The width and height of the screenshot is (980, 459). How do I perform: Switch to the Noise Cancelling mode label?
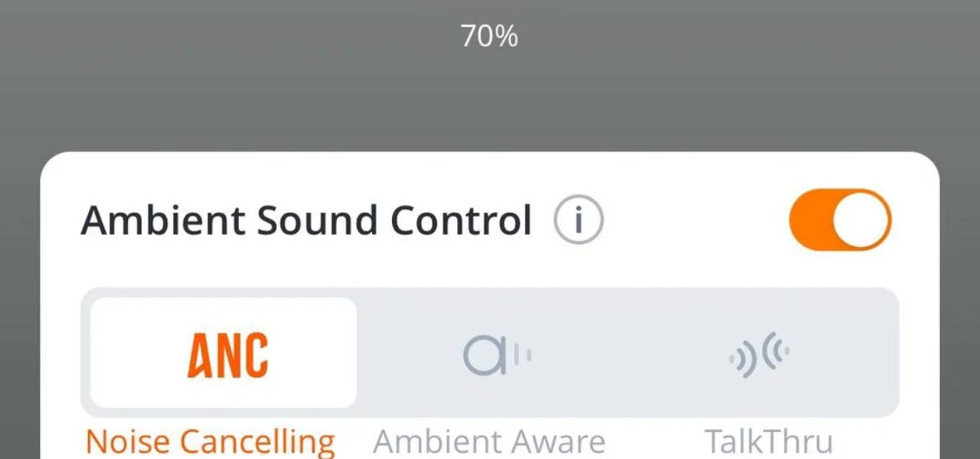tap(211, 441)
